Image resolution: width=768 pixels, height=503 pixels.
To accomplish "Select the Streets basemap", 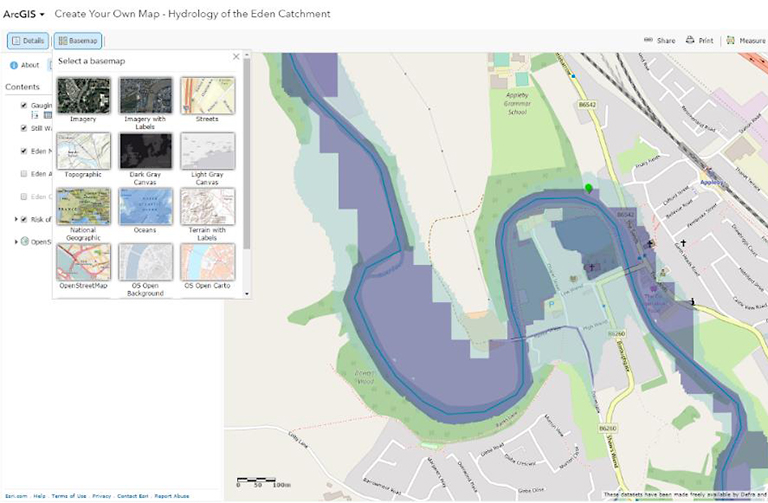I will [x=207, y=96].
